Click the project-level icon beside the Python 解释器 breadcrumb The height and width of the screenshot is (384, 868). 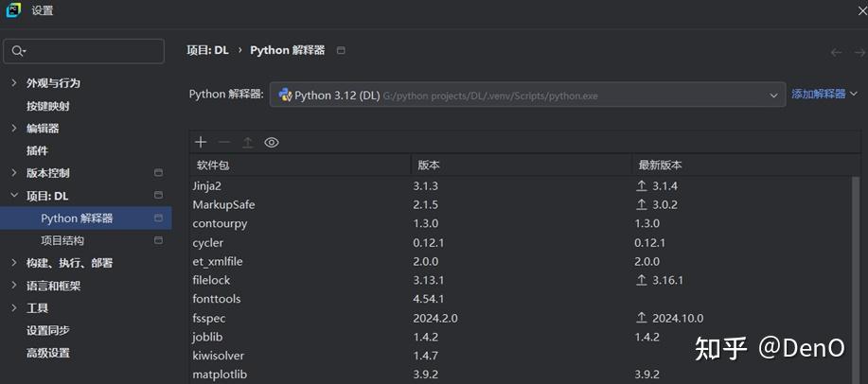point(341,50)
